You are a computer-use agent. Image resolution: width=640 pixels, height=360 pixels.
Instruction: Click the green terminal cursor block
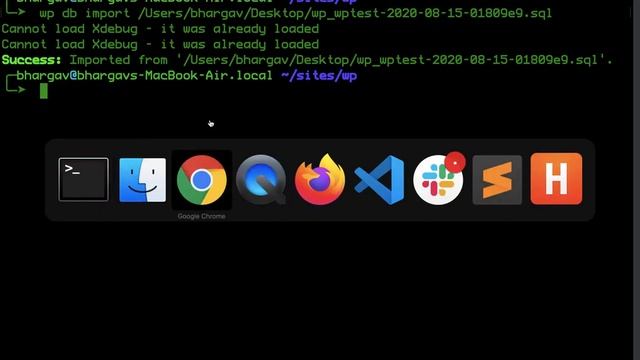[44, 91]
